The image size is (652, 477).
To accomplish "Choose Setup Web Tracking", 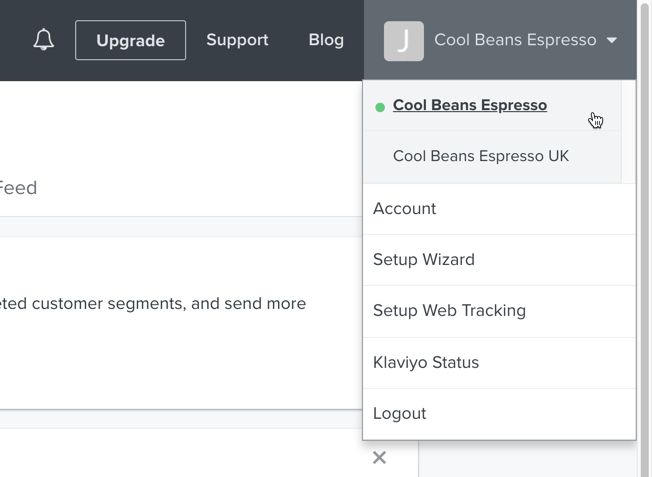I will [x=499, y=311].
